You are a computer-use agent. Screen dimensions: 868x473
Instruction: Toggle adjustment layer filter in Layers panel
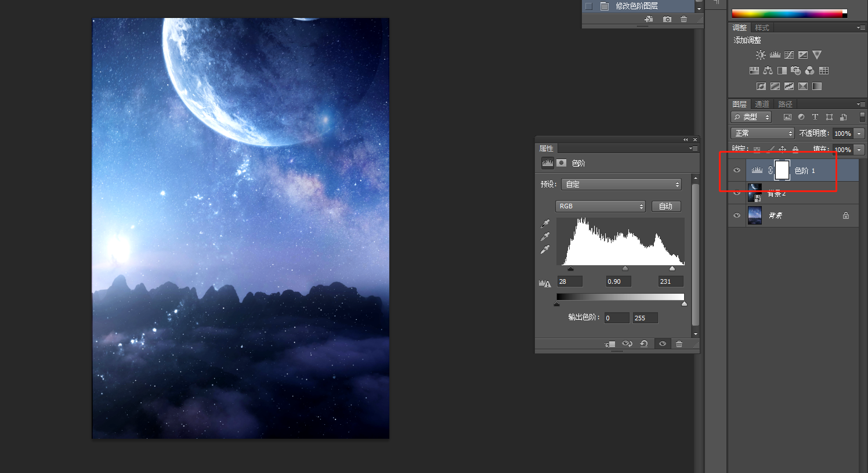801,117
